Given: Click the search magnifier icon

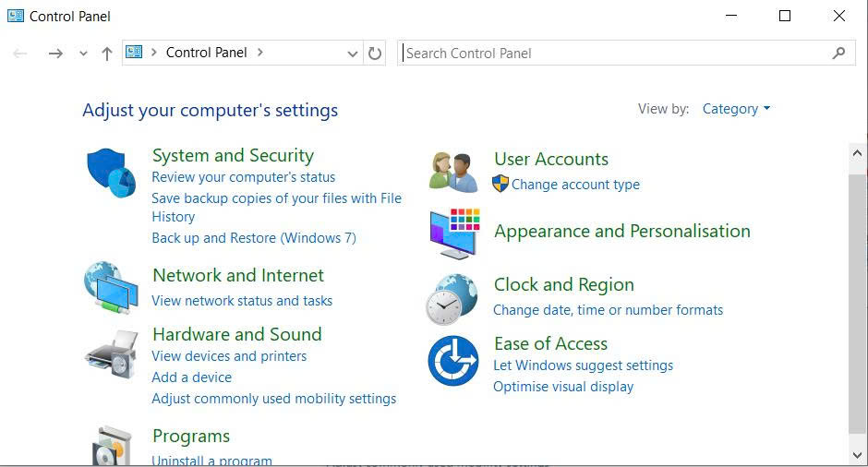Looking at the screenshot, I should point(838,54).
